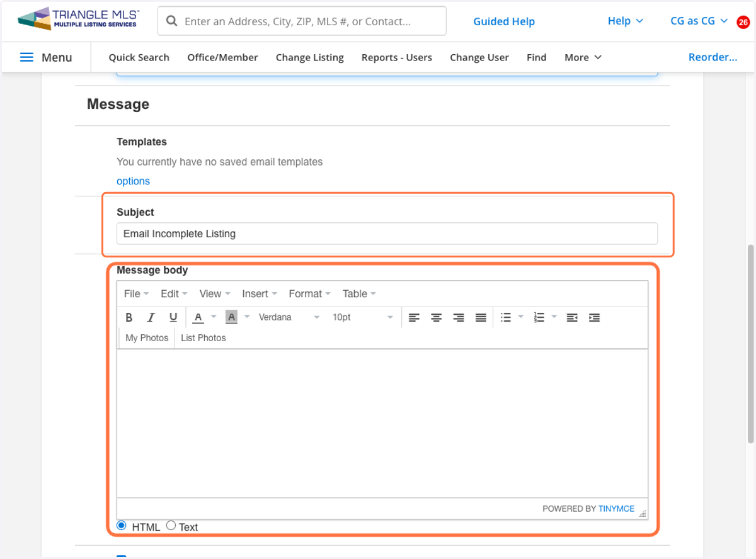Insert a numbered list
The height and width of the screenshot is (559, 756).
point(539,317)
